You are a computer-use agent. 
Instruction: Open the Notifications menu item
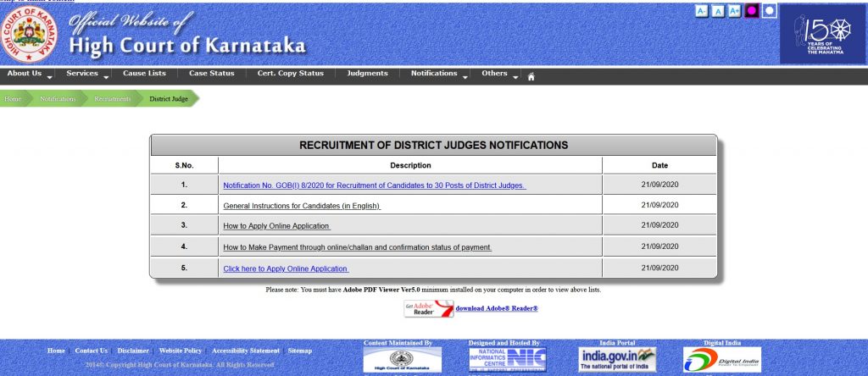coord(434,73)
